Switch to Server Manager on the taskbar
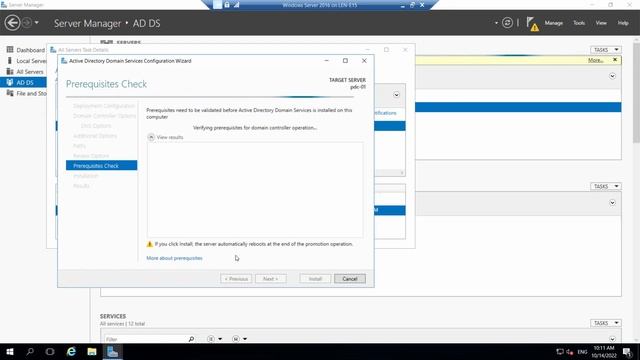Viewport: 640px width, 360px height. pos(113,351)
